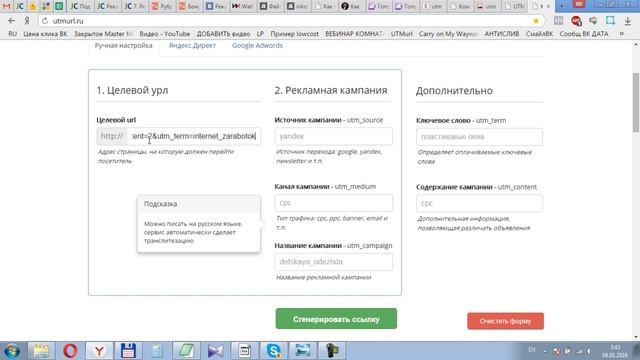Click the red 'Очистить форму' button

click(x=505, y=321)
